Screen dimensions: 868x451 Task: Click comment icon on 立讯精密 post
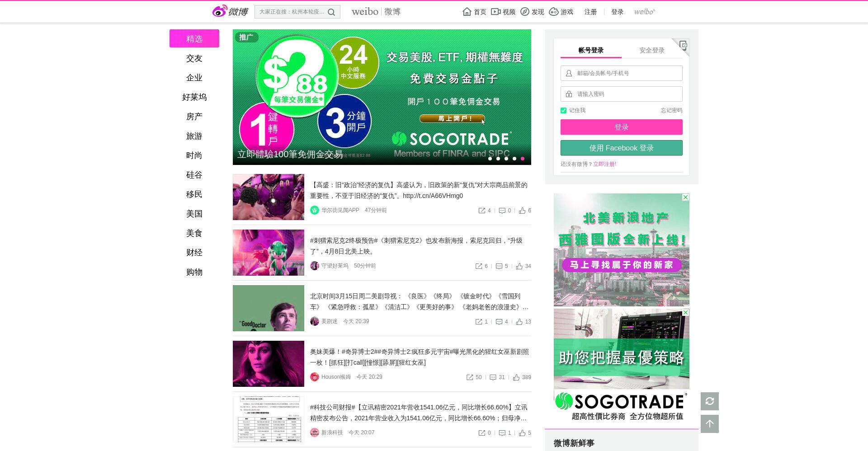pyautogui.click(x=502, y=433)
